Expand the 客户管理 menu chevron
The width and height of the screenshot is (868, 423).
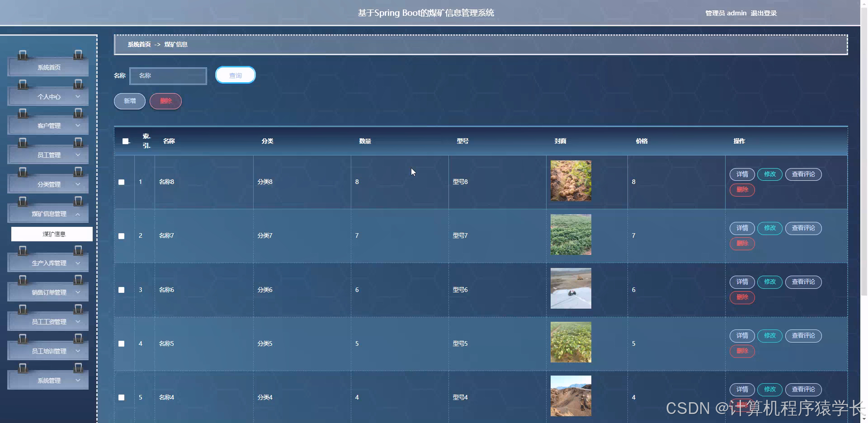click(78, 126)
